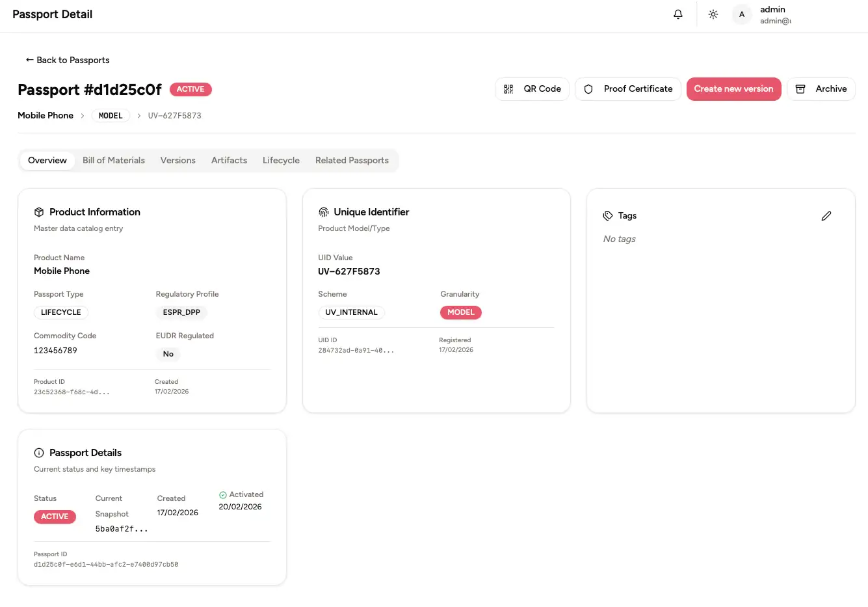Open the admin user avatar menu
The image size is (868, 607).
coord(742,14)
